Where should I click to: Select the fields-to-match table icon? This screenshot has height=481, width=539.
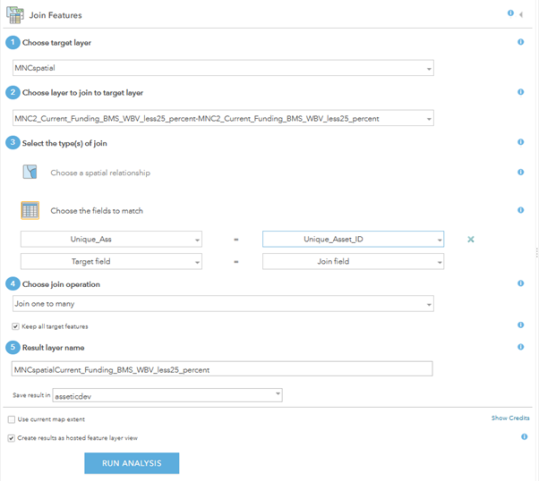point(30,210)
